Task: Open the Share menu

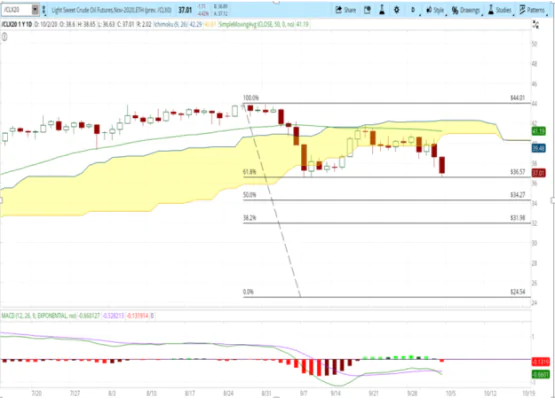Action: tap(345, 10)
